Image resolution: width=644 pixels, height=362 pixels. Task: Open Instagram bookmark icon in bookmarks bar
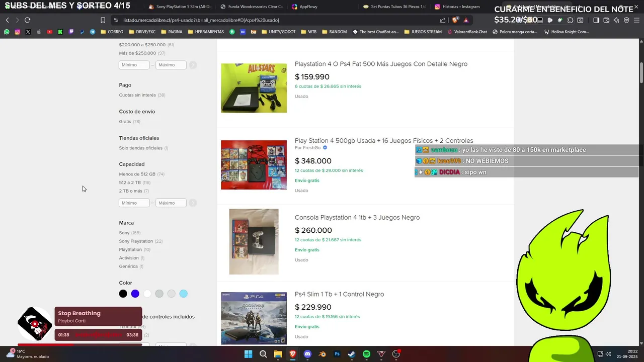(x=17, y=32)
